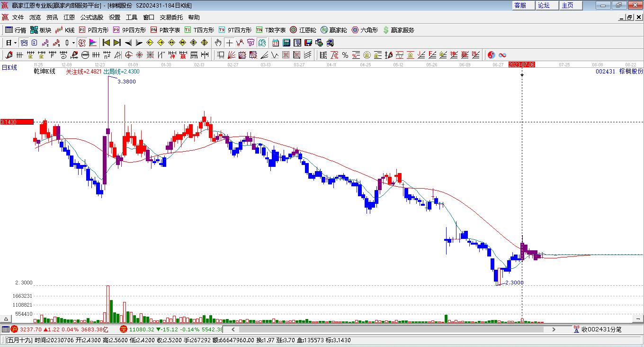Step back one bar with black left arrow

(x=128, y=43)
